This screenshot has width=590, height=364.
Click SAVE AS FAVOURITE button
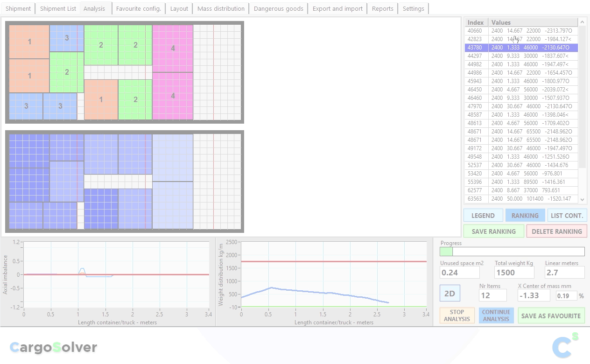[x=551, y=316]
